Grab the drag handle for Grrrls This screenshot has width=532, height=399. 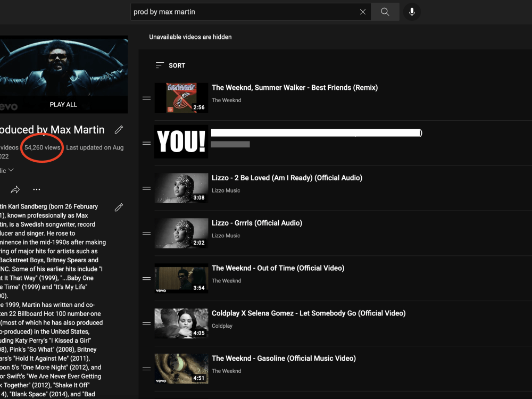147,234
